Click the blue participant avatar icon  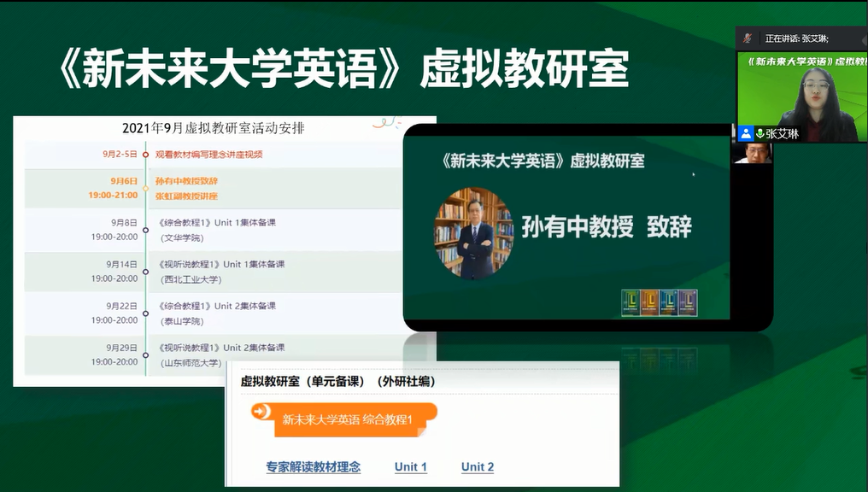(746, 133)
